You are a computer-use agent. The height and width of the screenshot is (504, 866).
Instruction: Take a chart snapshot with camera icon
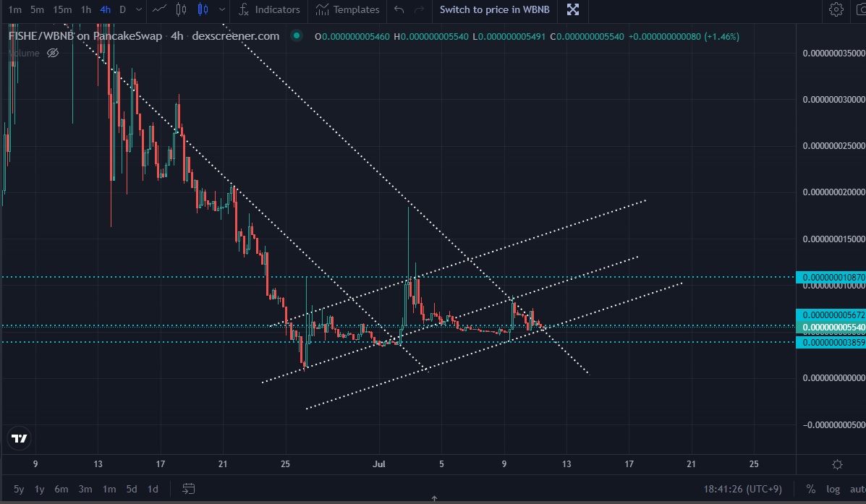coord(860,9)
